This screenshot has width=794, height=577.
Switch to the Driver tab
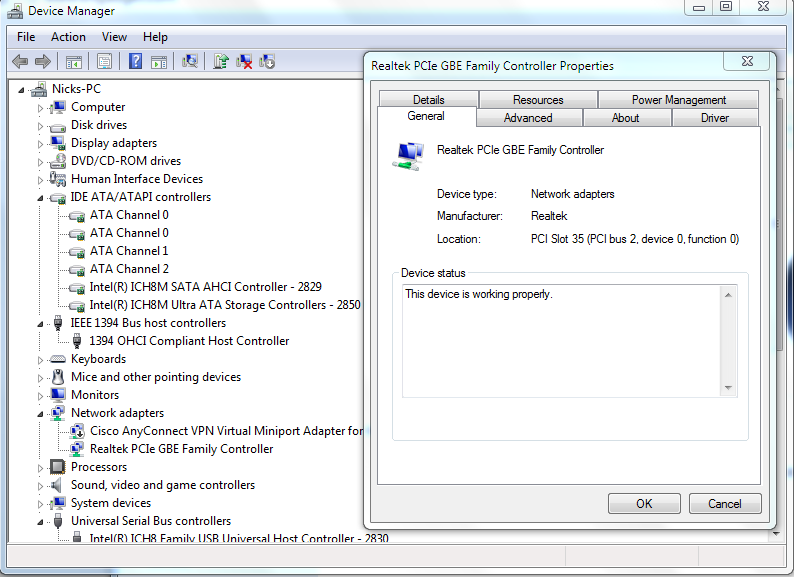(714, 118)
